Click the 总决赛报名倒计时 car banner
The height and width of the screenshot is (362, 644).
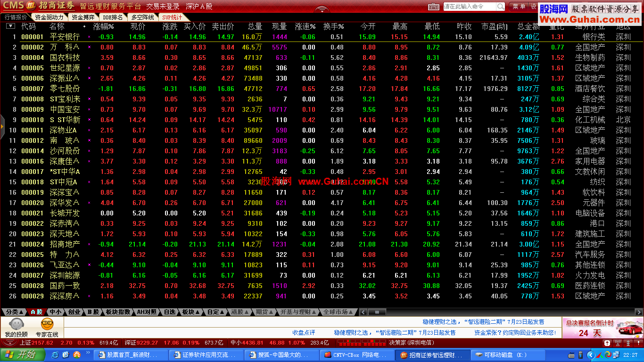[x=602, y=328]
